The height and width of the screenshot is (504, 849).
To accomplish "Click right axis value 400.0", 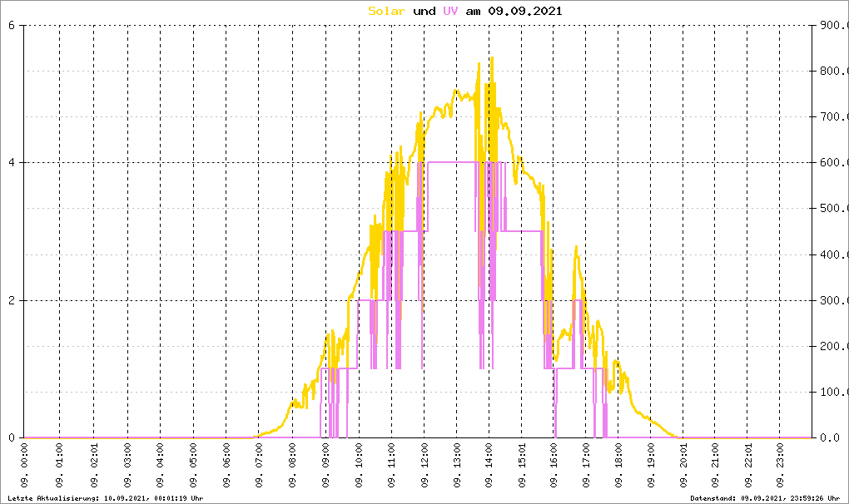I will pyautogui.click(x=833, y=254).
